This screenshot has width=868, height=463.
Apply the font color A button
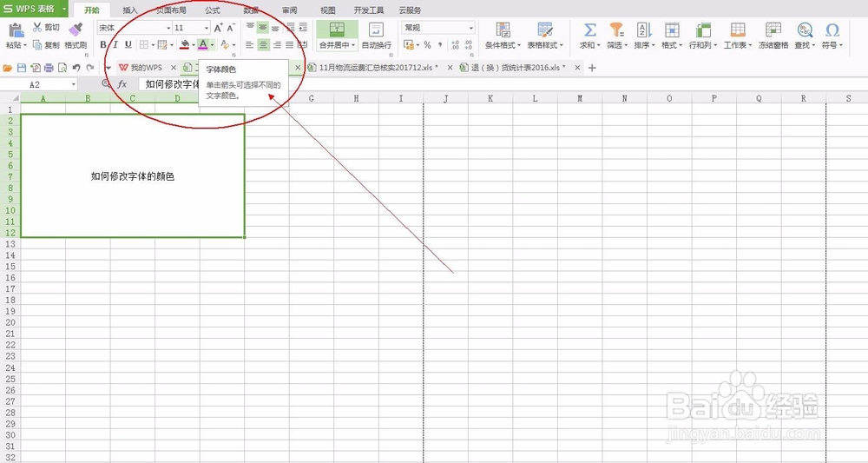click(203, 45)
